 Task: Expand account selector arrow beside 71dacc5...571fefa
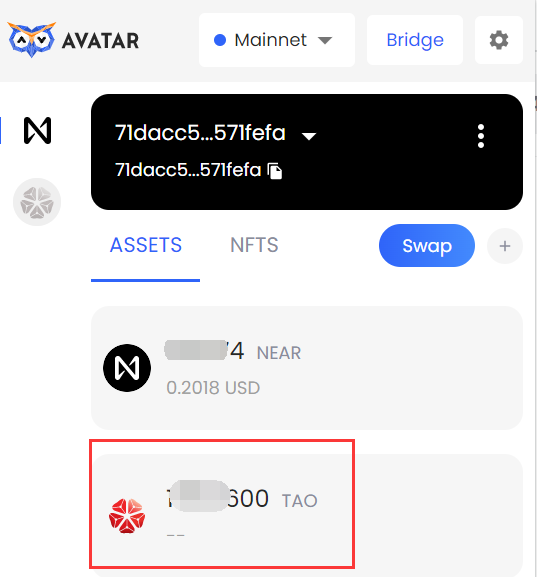[309, 137]
